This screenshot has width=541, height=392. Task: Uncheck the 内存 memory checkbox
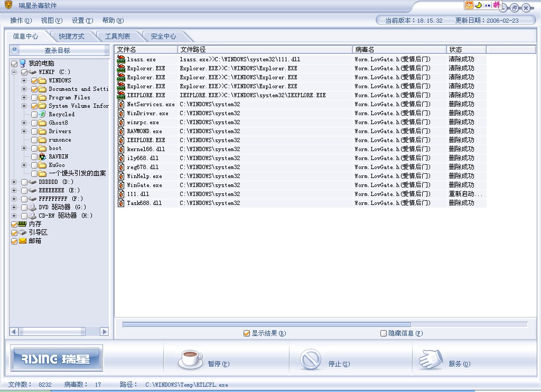coord(14,225)
